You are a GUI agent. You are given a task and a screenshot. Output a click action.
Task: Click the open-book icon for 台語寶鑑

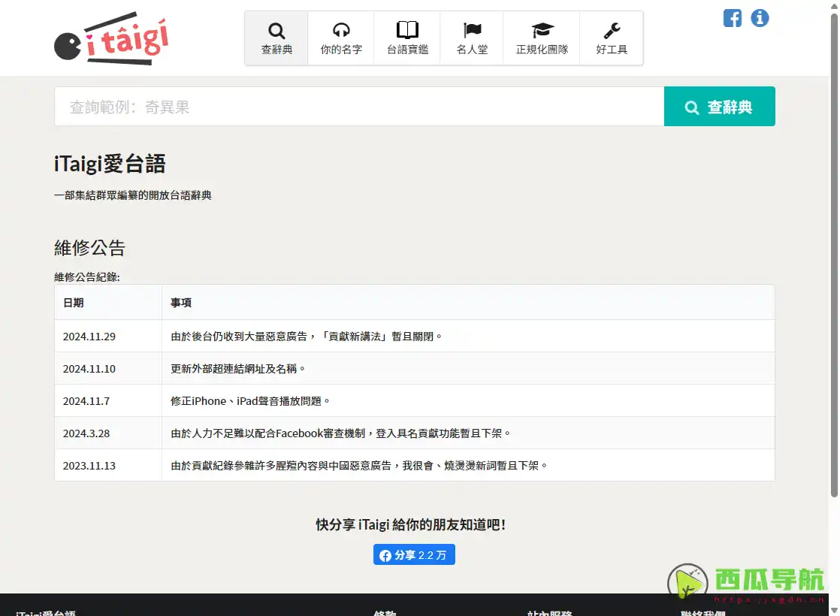(406, 29)
